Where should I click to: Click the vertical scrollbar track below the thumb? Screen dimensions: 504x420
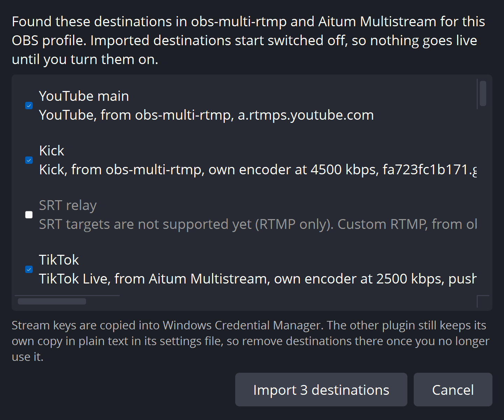(x=483, y=199)
